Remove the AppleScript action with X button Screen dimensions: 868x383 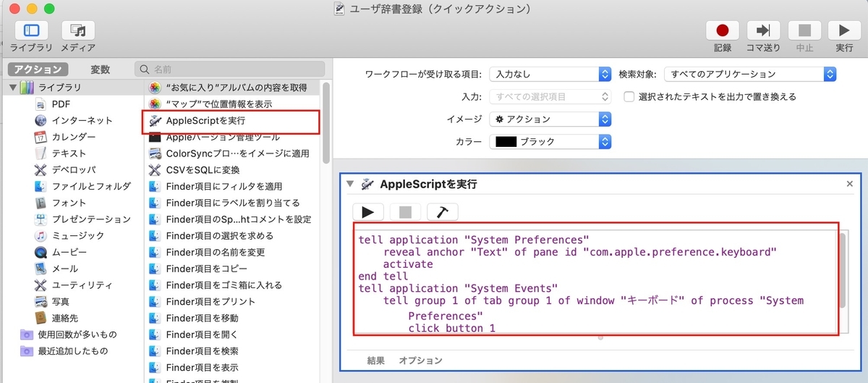(x=850, y=184)
